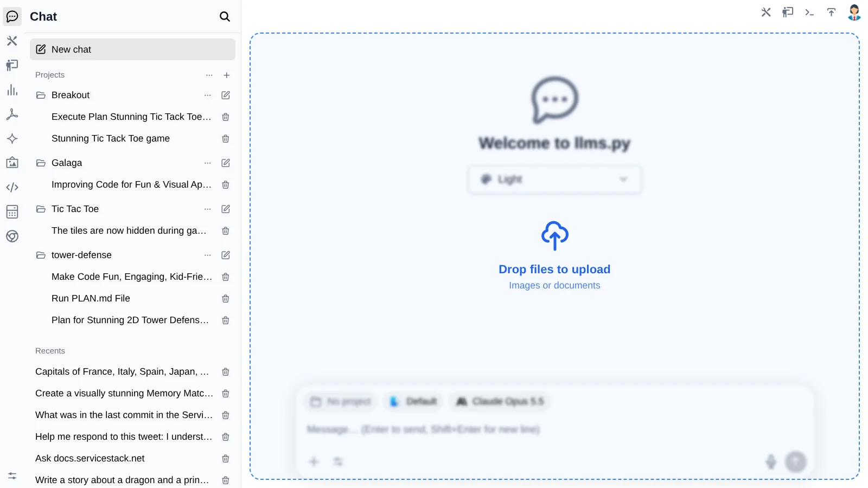The width and height of the screenshot is (868, 488).
Task: Search chats with the magnifier icon
Action: 225,16
